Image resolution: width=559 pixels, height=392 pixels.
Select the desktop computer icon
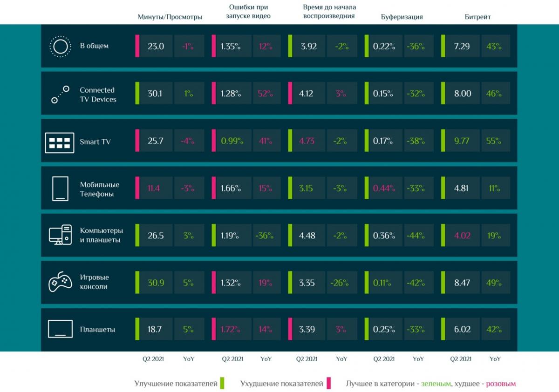click(x=60, y=235)
